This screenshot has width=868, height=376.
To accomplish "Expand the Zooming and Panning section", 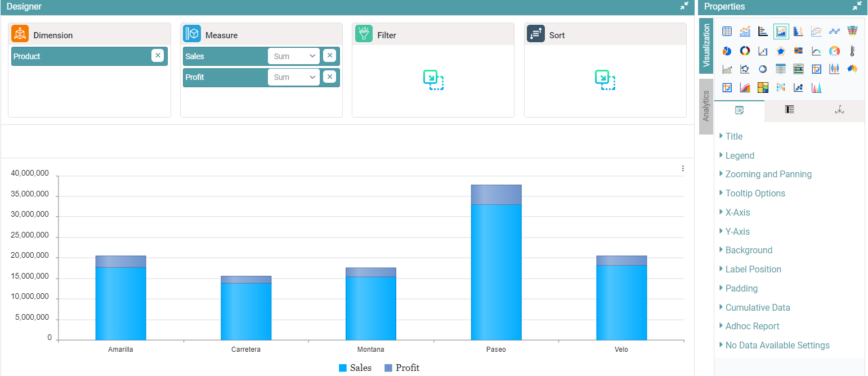I will click(768, 174).
